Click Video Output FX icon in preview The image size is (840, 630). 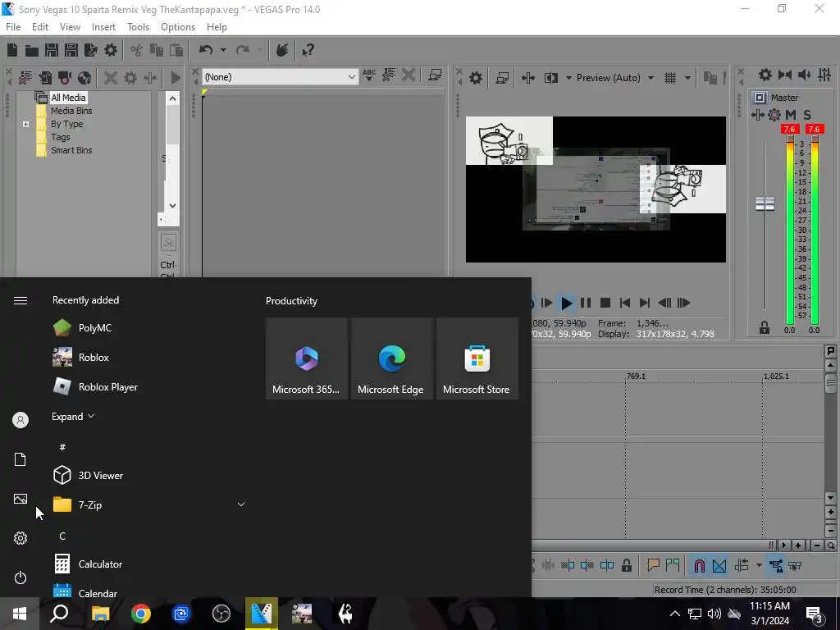(x=528, y=78)
